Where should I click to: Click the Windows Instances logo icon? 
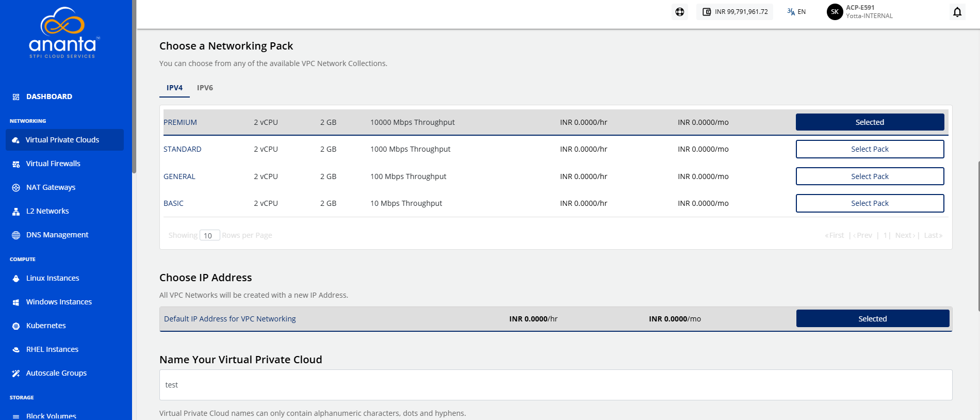16,302
